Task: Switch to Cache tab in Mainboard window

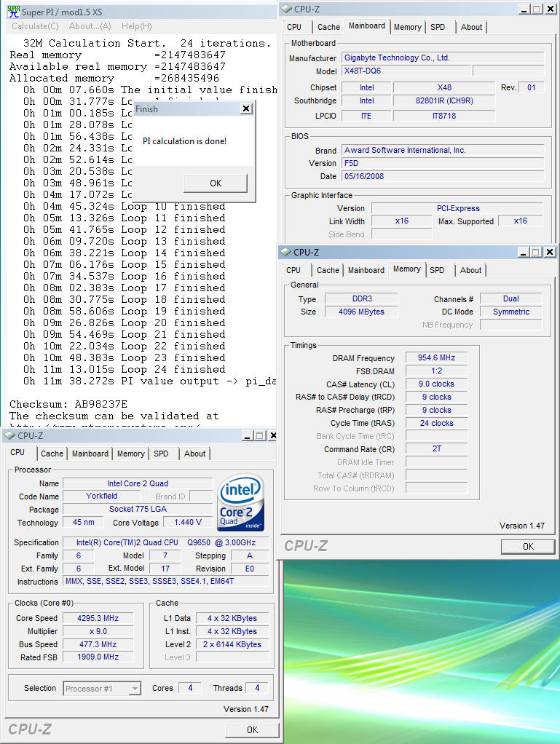Action: (328, 27)
